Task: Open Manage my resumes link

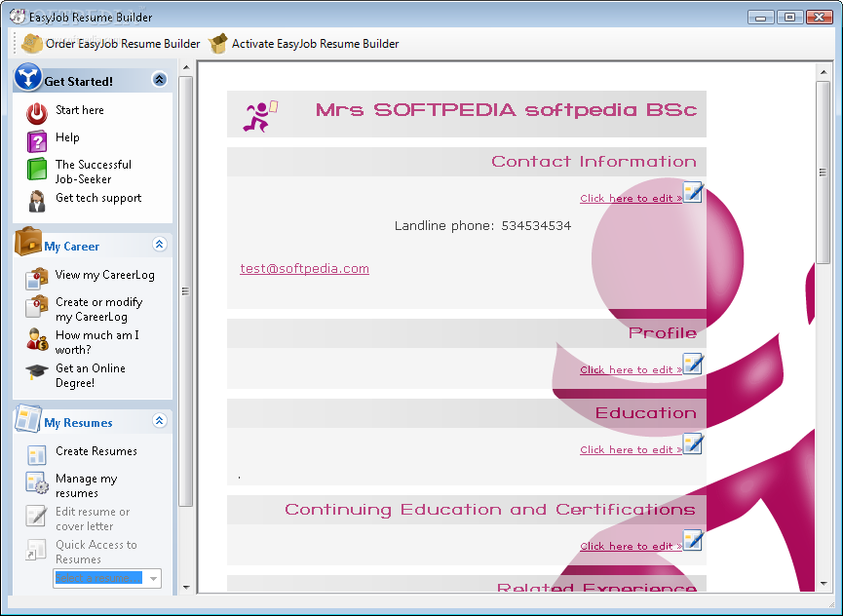Action: click(86, 486)
